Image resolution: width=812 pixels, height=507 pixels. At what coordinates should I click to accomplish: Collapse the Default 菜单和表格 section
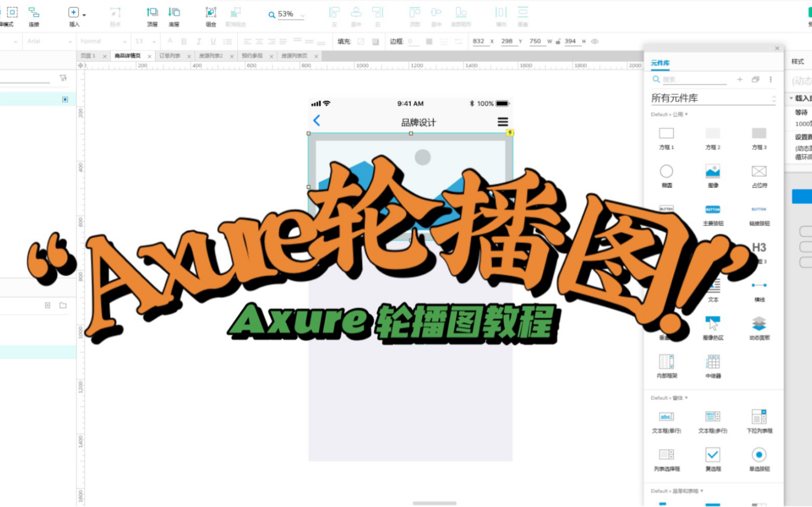(x=677, y=491)
